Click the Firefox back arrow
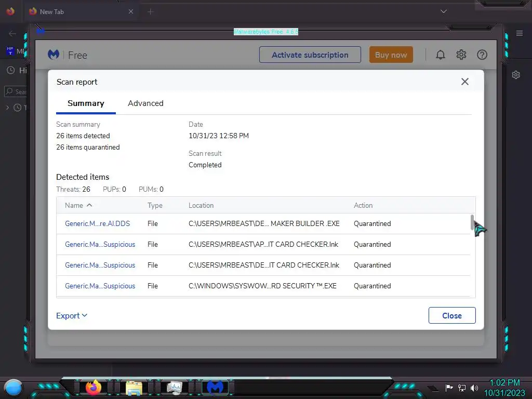This screenshot has height=399, width=532. (12, 33)
